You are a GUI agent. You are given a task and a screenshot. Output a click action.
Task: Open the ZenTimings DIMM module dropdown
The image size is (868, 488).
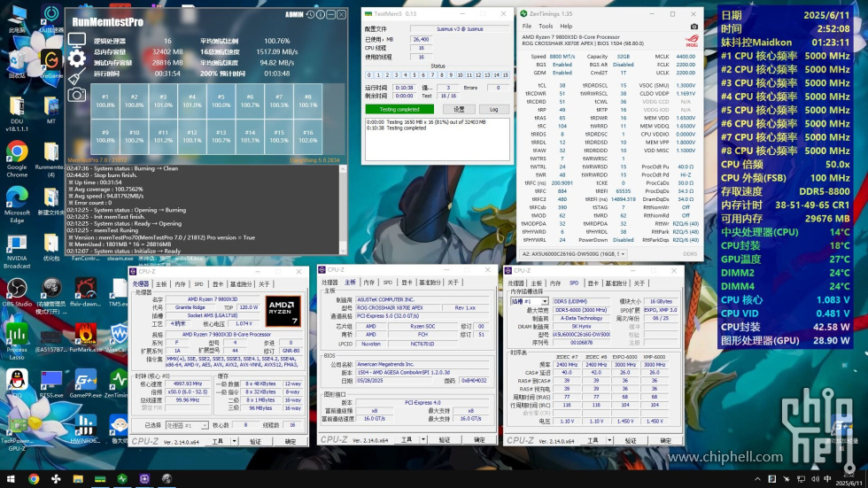[x=574, y=254]
